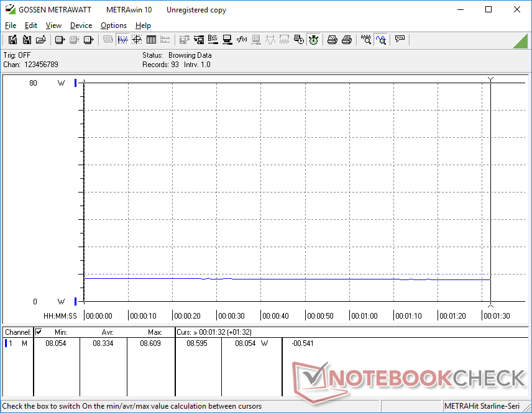Click the first device read-out arrow icon

60,40
